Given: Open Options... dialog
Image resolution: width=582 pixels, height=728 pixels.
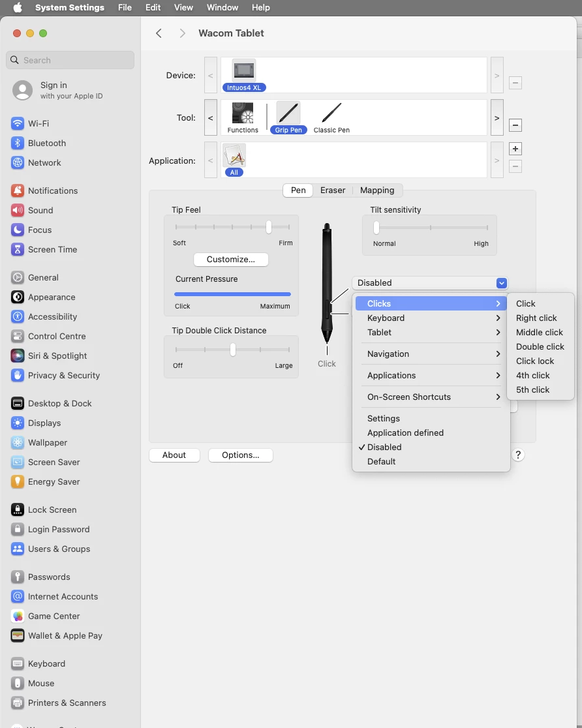Looking at the screenshot, I should pyautogui.click(x=241, y=455).
